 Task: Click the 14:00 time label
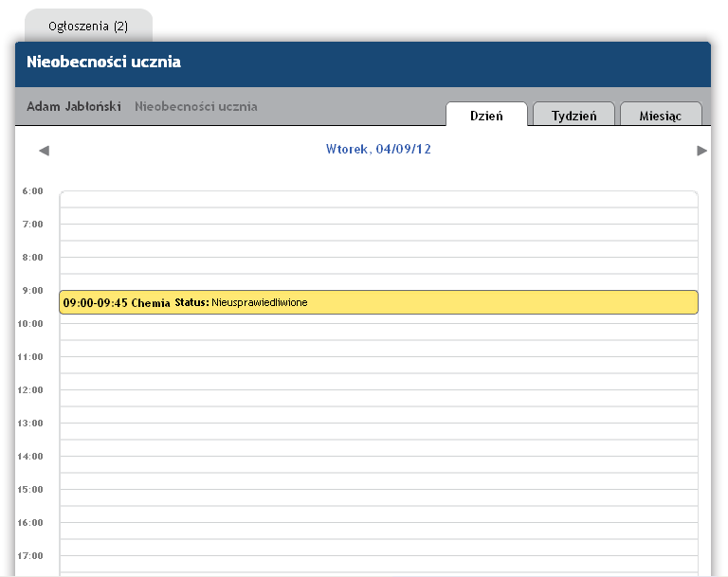pos(30,457)
